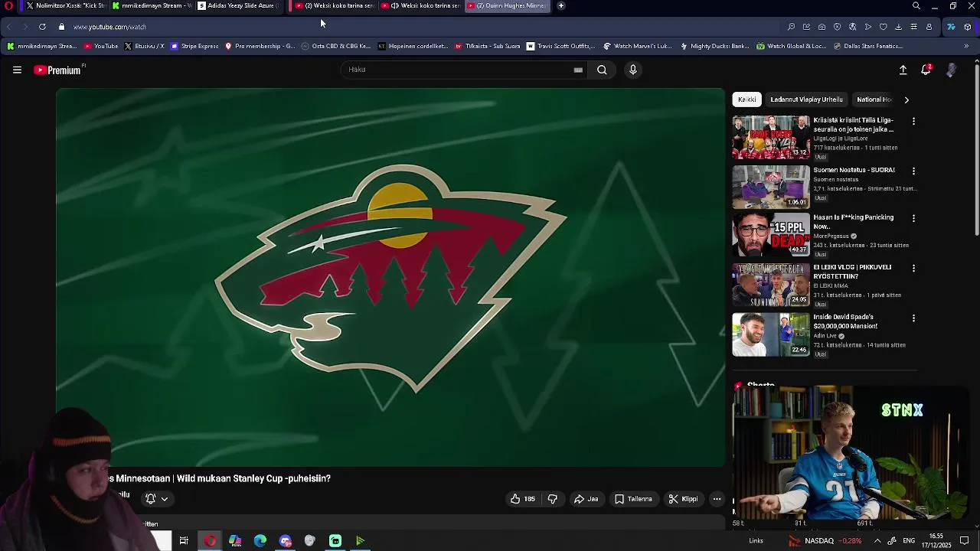Click the search magnifier button
980x551 pixels.
coord(602,70)
